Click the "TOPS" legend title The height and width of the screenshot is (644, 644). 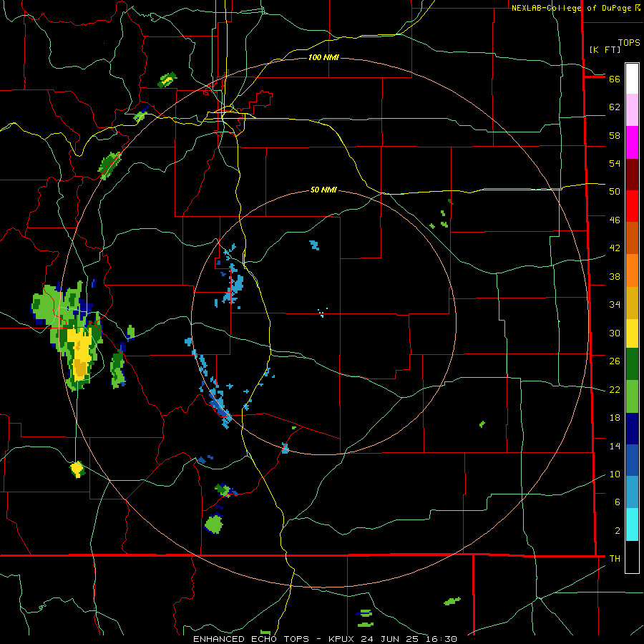629,43
